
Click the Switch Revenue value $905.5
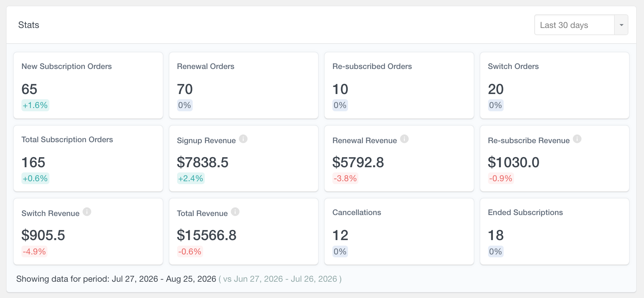click(x=43, y=235)
